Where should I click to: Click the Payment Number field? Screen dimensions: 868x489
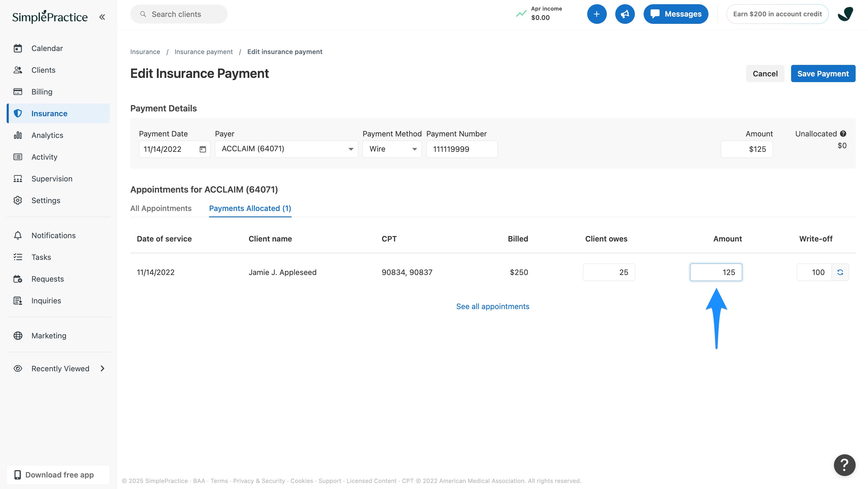pyautogui.click(x=462, y=149)
